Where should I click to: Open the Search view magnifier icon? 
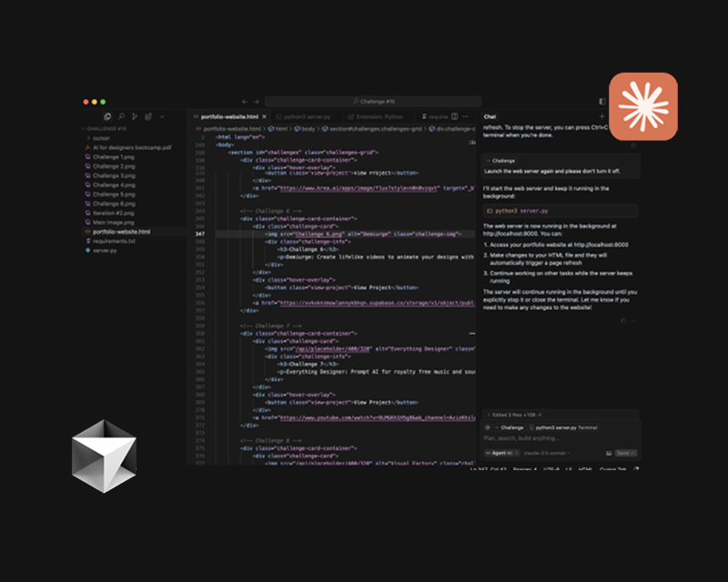(121, 116)
